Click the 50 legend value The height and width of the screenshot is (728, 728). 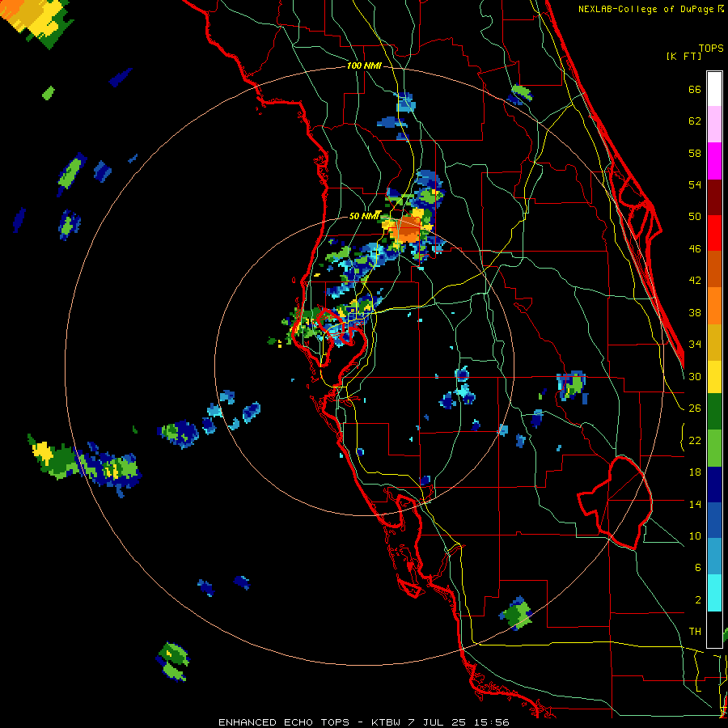coord(695,216)
